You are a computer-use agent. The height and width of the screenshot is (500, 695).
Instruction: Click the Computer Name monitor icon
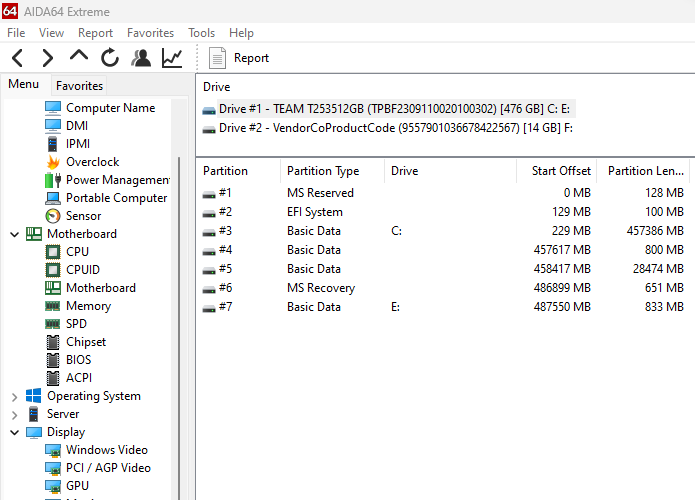pos(53,108)
